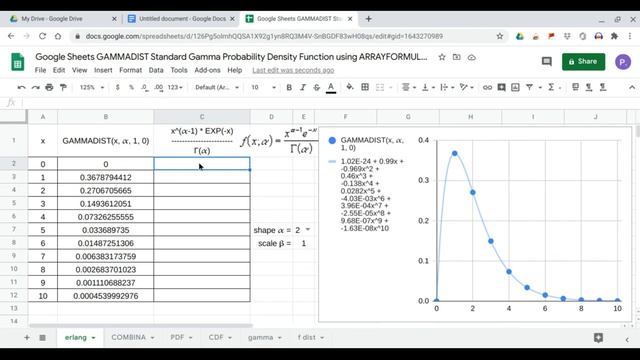Screen dimensions: 640x360
Task: Open the comment history icon
Action: click(547, 62)
